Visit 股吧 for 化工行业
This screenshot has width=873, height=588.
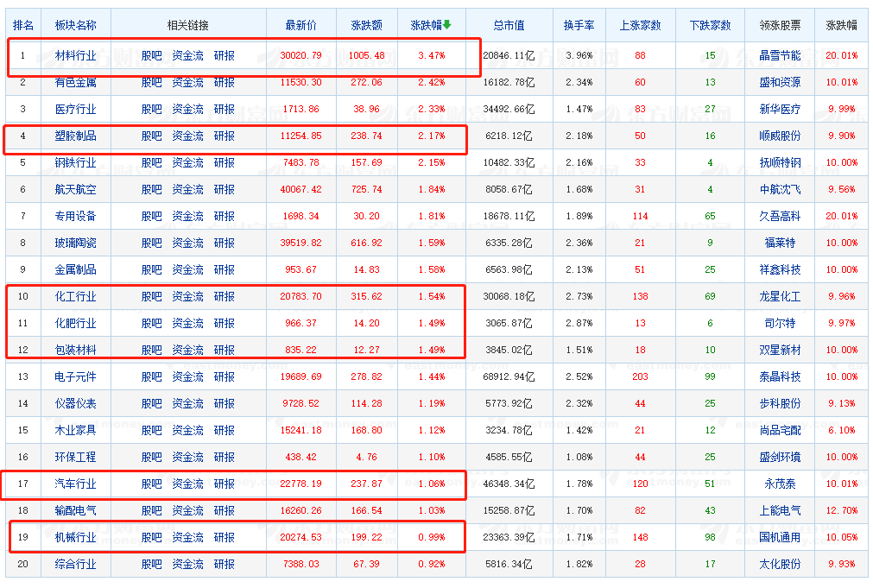[x=151, y=297]
